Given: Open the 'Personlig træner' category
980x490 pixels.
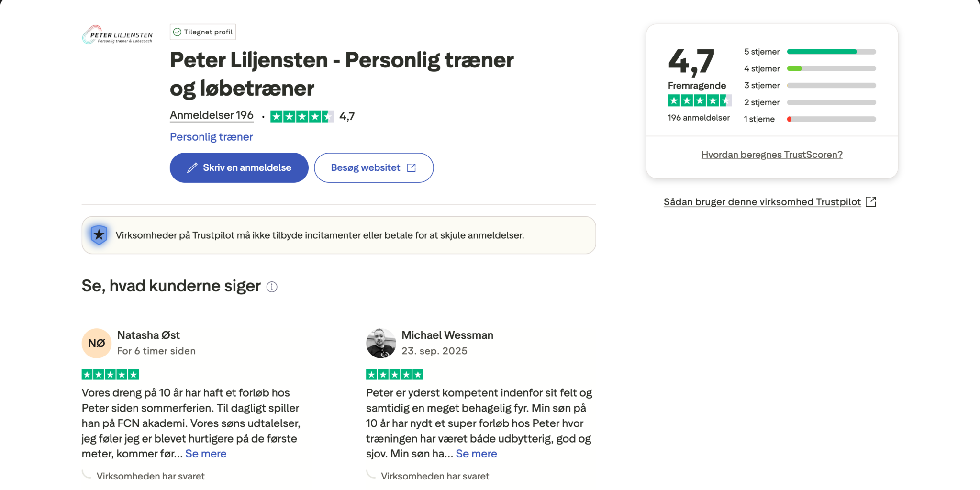Looking at the screenshot, I should pyautogui.click(x=211, y=137).
